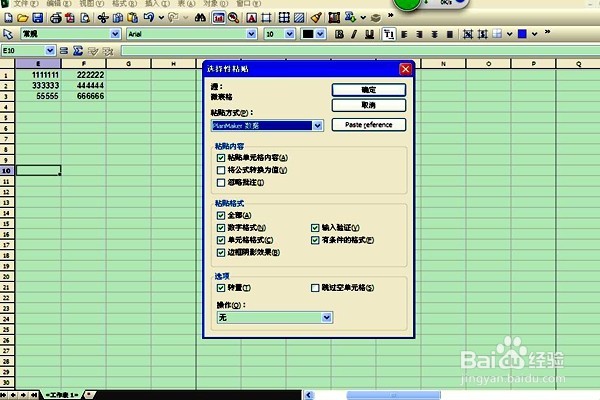Open the font color dropdown arrow
Viewport: 600px width, 400px height.
click(320, 34)
